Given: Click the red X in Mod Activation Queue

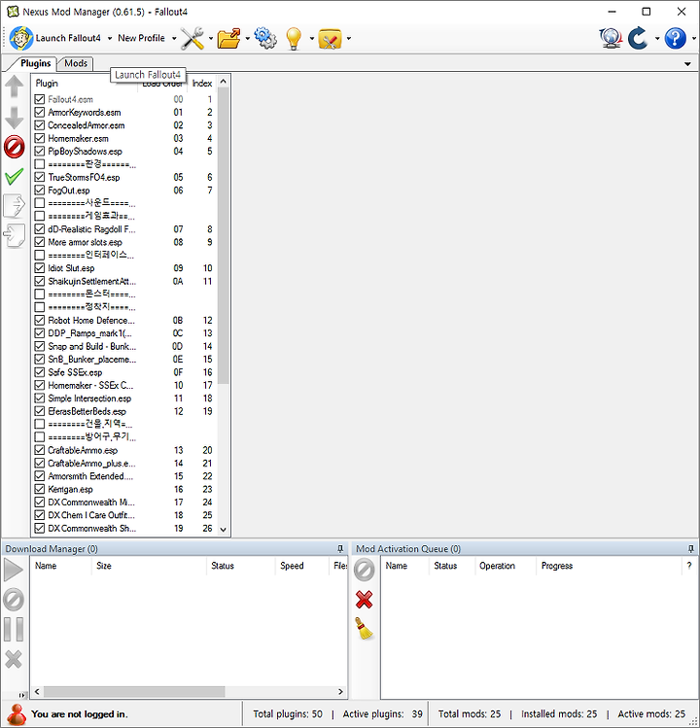Looking at the screenshot, I should [365, 600].
